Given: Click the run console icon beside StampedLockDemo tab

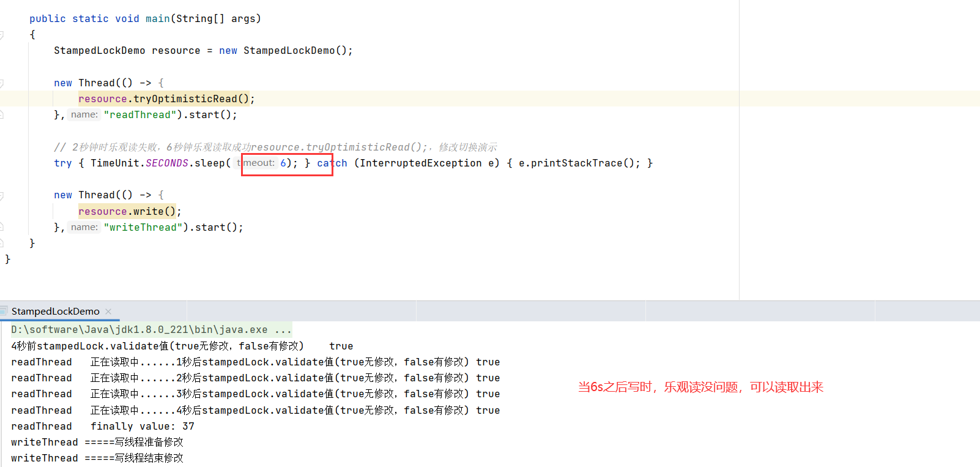Looking at the screenshot, I should 4,311.
